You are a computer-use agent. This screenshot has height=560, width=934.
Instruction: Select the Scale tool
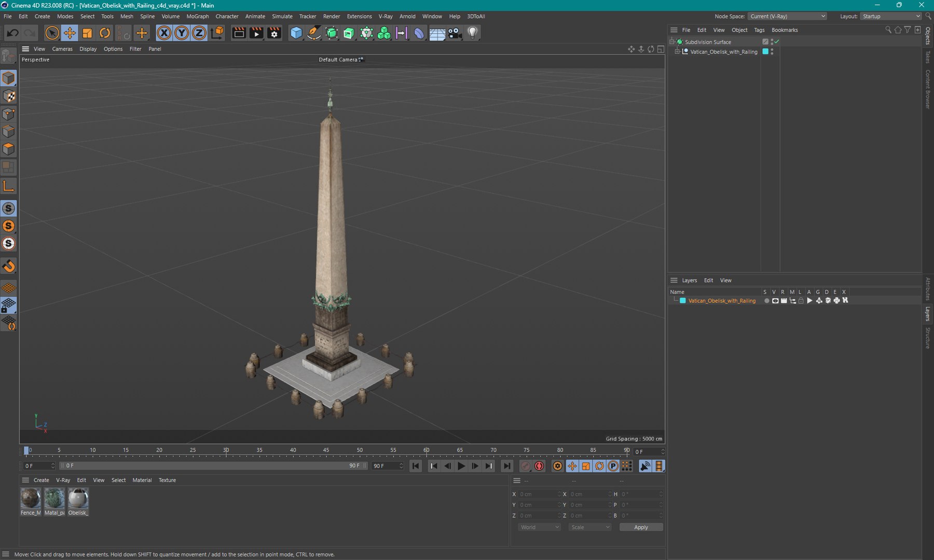[87, 33]
